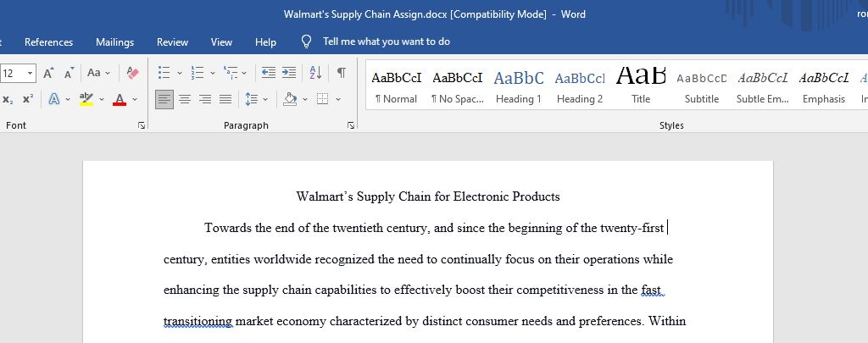Click the document title Walmart's Supply Chain heading
The width and height of the screenshot is (868, 343).
pos(428,196)
